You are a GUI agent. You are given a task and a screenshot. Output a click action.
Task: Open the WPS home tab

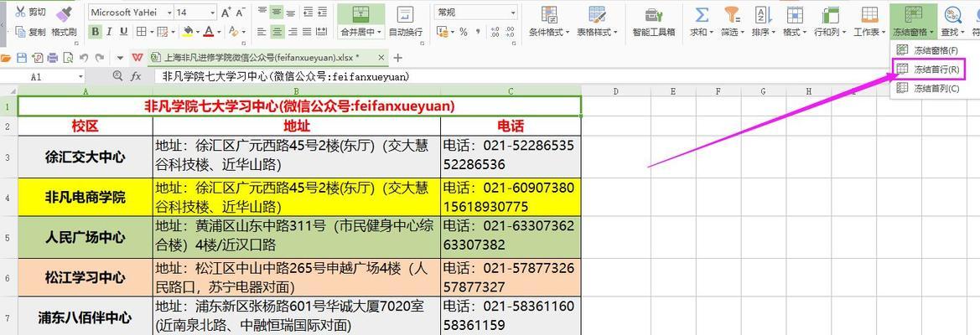(x=137, y=58)
